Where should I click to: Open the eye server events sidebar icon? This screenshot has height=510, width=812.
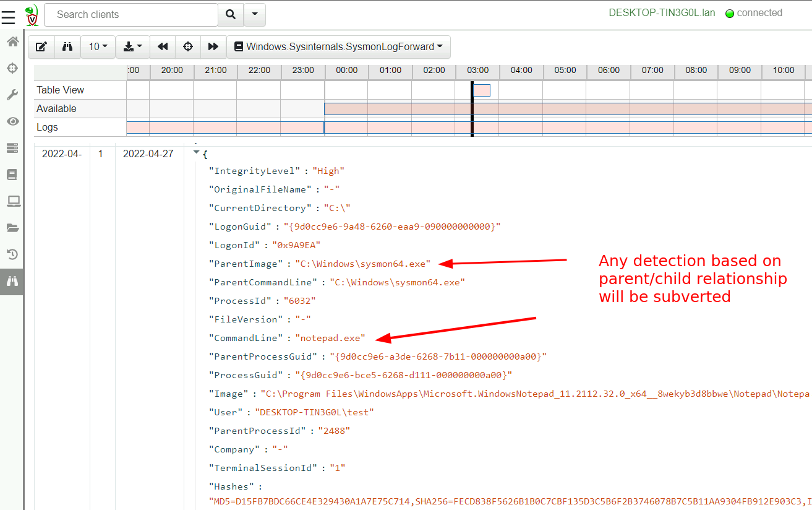[x=12, y=121]
